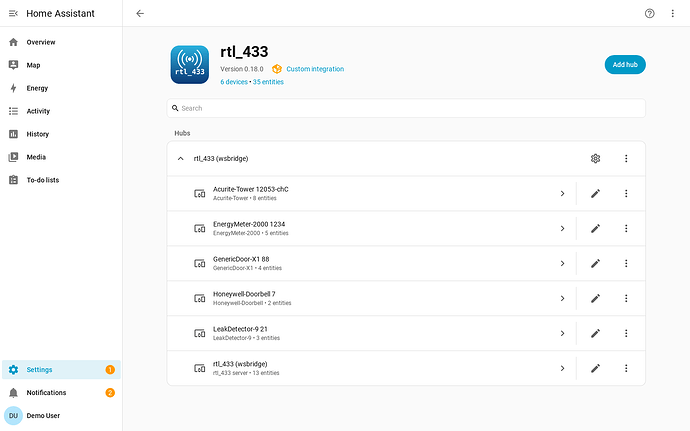The image size is (690, 431).
Task: Open rtl_433 server device chevron
Action: 562,368
